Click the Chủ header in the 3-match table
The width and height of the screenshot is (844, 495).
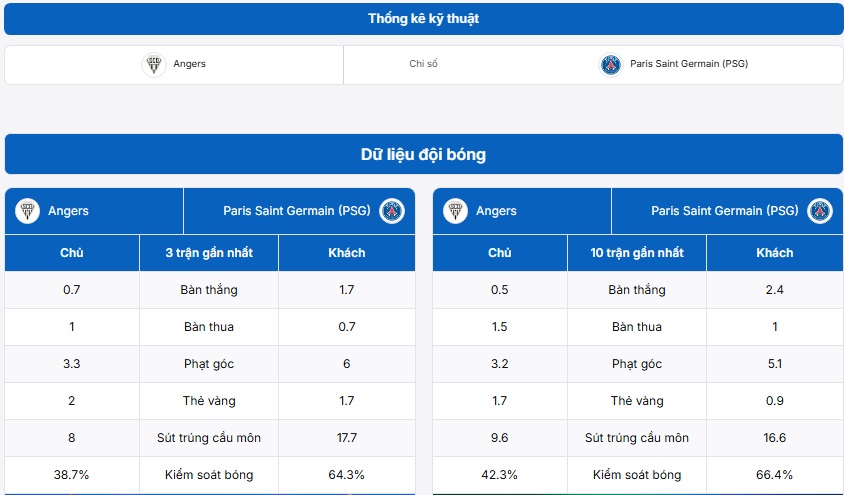(x=71, y=253)
